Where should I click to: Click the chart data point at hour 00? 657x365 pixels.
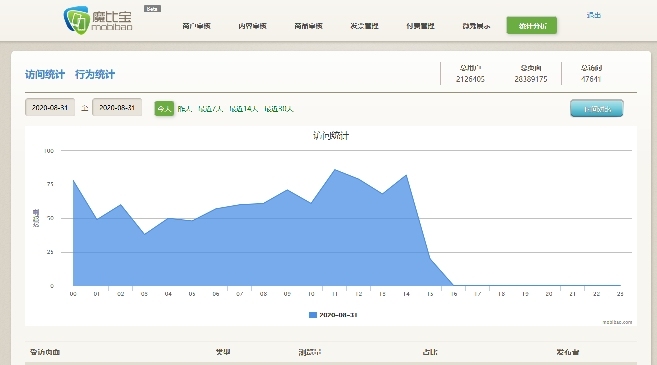point(73,181)
